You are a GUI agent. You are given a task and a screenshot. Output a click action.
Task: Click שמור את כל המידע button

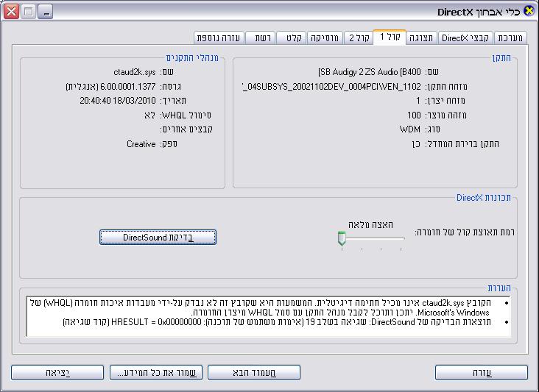coord(155,373)
